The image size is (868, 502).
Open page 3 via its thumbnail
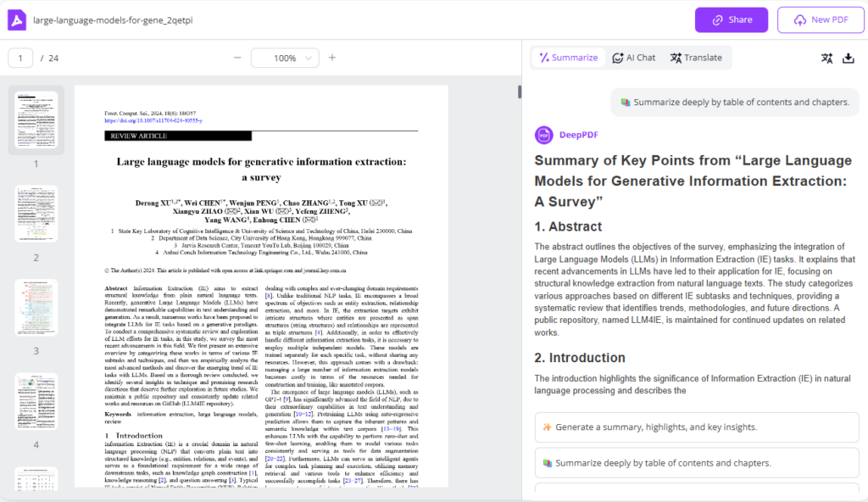pyautogui.click(x=36, y=307)
